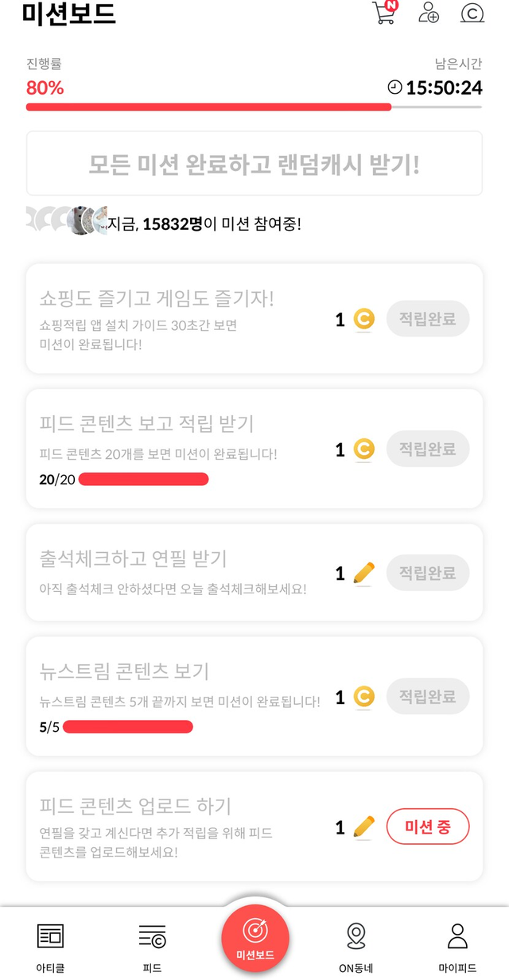Tap the add friend icon
The image size is (509, 980).
(429, 13)
